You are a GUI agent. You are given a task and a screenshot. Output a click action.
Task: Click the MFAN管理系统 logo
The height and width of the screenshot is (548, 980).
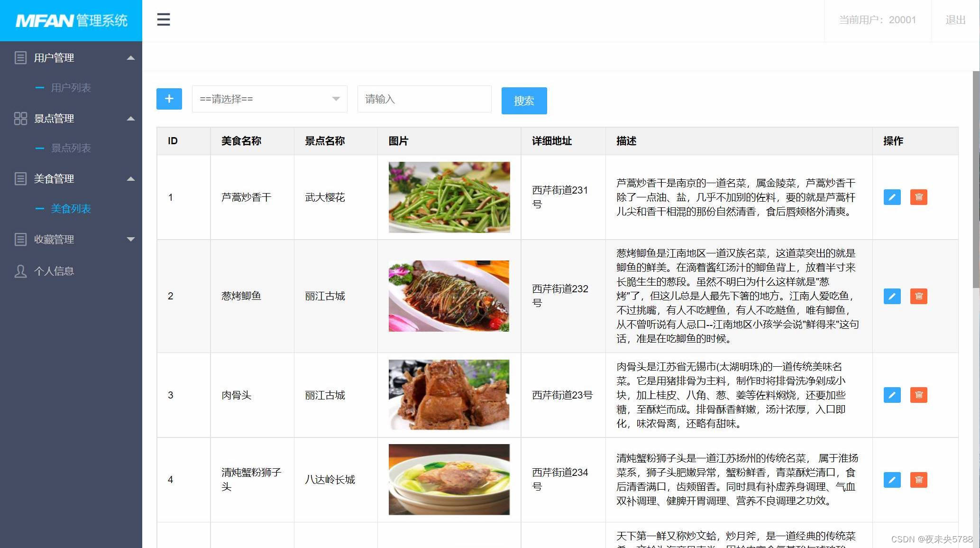pyautogui.click(x=71, y=20)
